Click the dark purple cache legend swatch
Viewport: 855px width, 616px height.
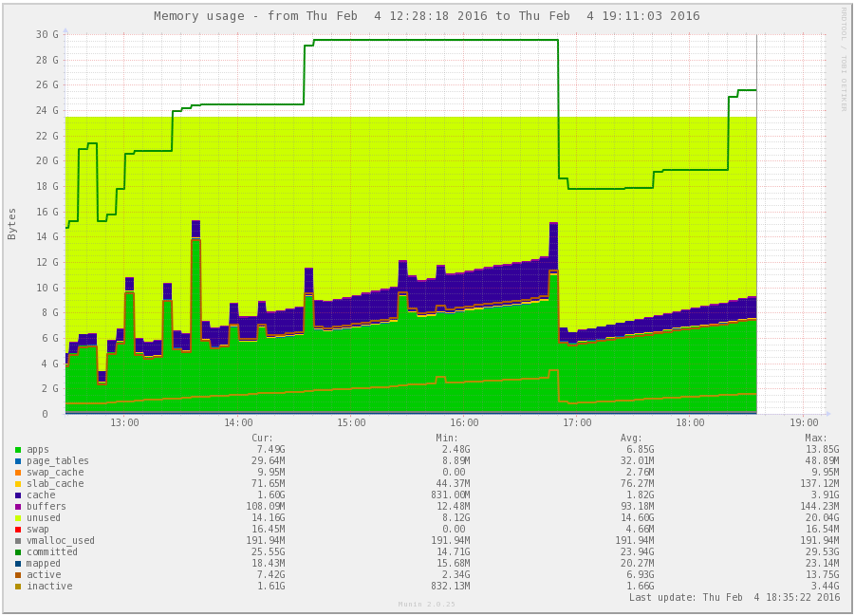click(18, 495)
